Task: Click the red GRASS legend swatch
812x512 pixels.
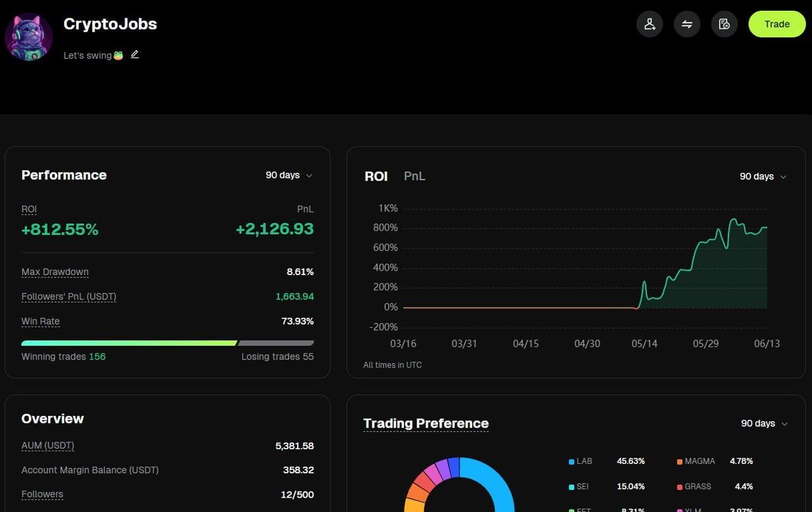Action: coord(679,487)
